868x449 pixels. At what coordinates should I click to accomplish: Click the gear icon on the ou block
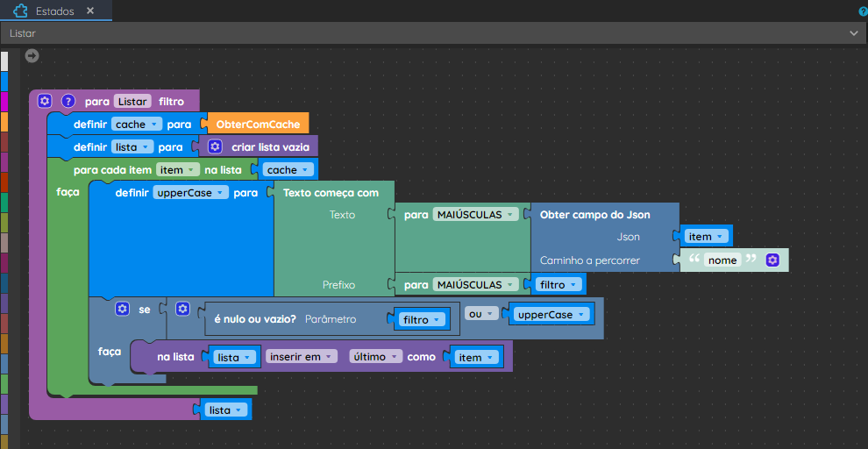182,309
